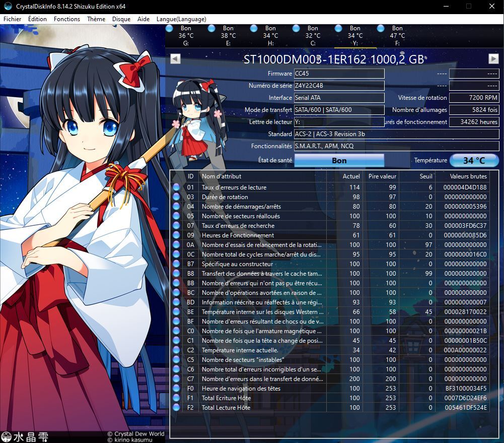
Task: Click the serial number field Z4Y22C4B
Action: click(x=339, y=86)
